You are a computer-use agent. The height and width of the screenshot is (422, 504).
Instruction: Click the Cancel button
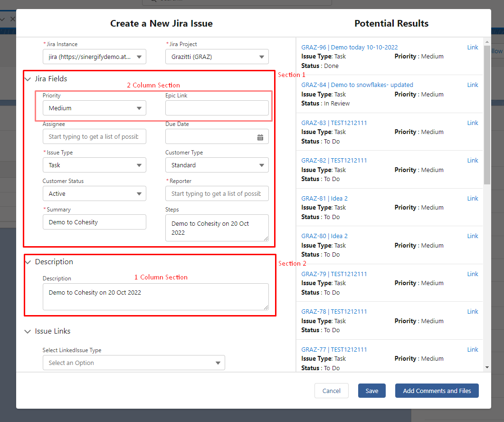tap(332, 391)
